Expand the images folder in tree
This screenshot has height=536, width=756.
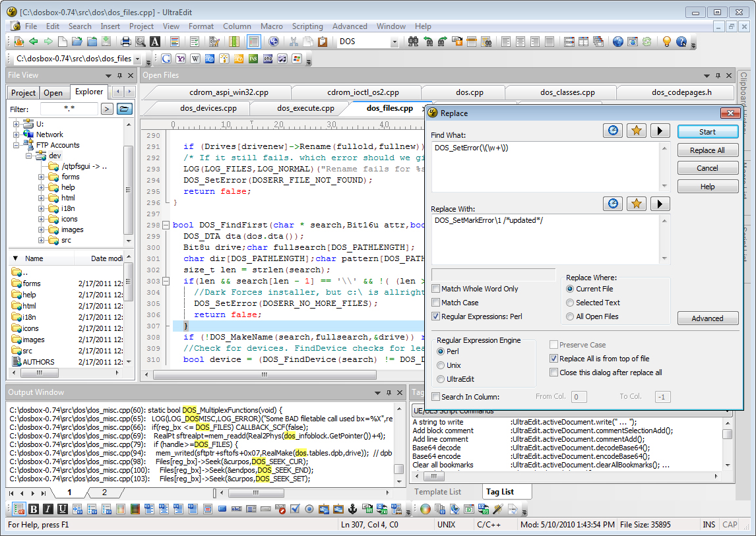42,230
